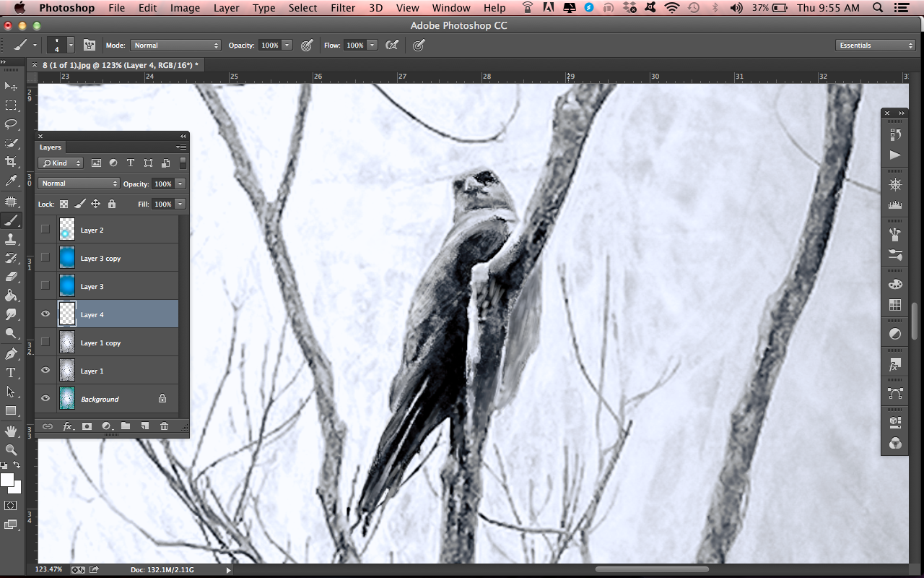The height and width of the screenshot is (578, 924).
Task: Open brush Opacity slider dropdown arrow
Action: (287, 45)
